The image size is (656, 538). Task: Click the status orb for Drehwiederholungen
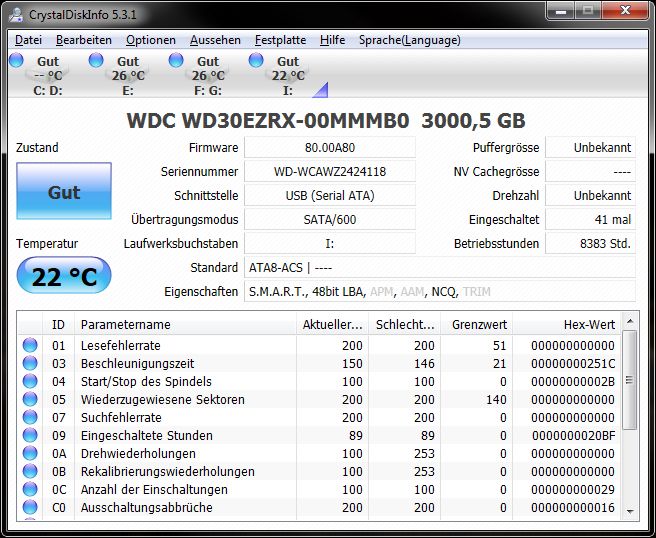(x=30, y=453)
